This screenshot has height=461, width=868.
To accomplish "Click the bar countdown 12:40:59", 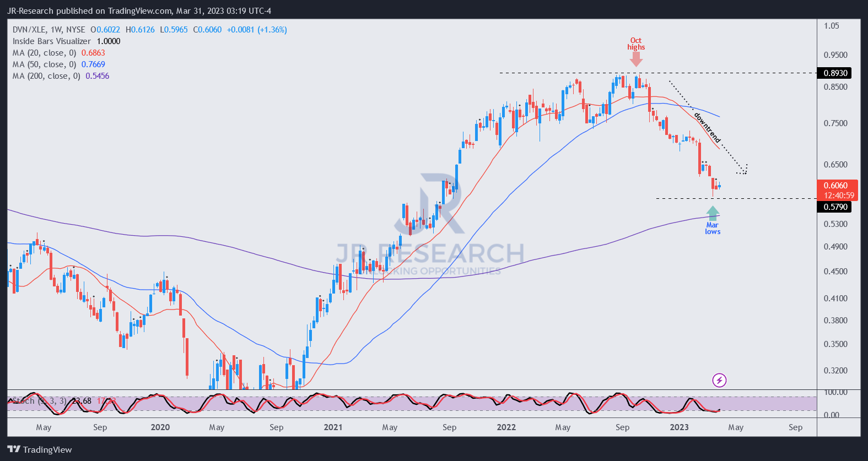I will (x=839, y=196).
